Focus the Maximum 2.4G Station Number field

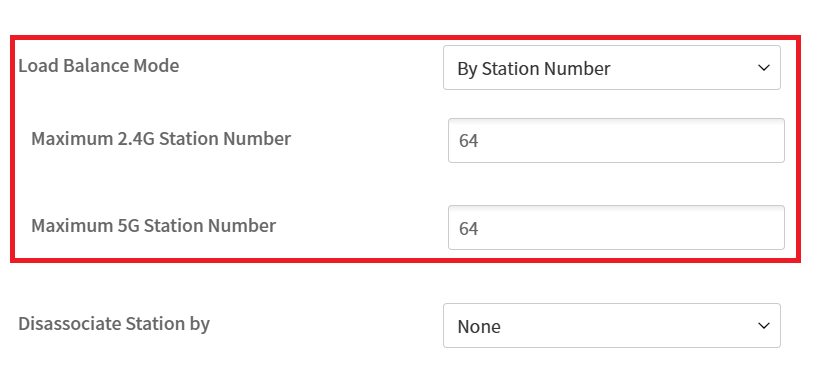coord(616,140)
